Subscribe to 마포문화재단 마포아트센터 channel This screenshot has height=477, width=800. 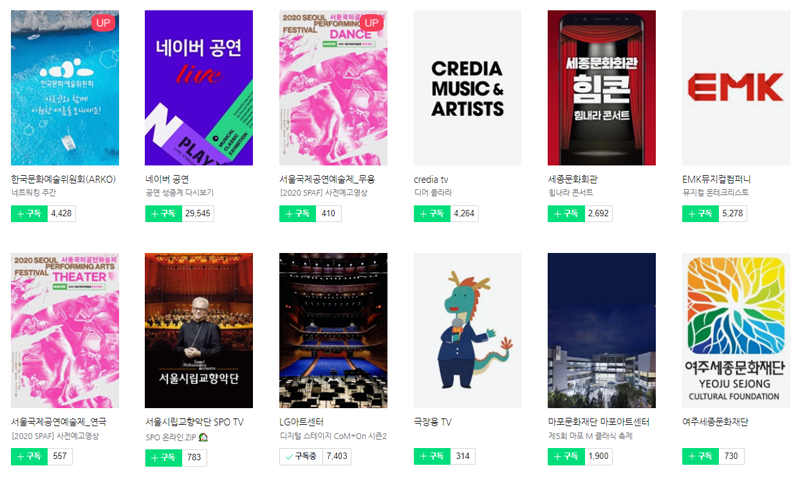point(566,456)
